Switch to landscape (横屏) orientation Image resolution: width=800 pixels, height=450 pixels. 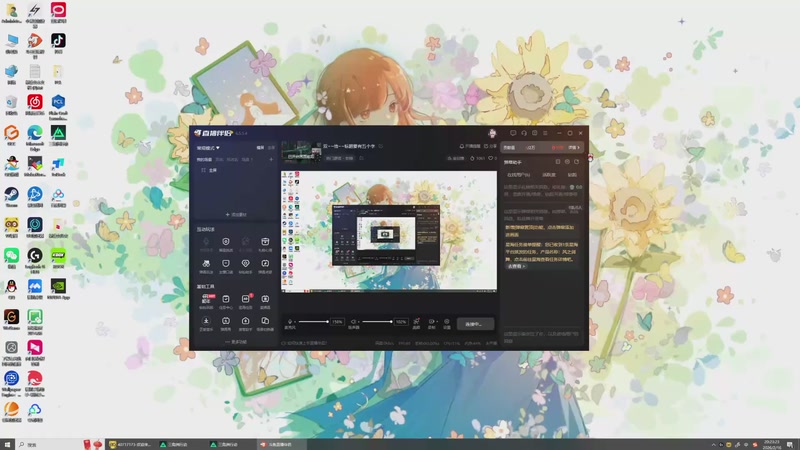click(x=260, y=148)
